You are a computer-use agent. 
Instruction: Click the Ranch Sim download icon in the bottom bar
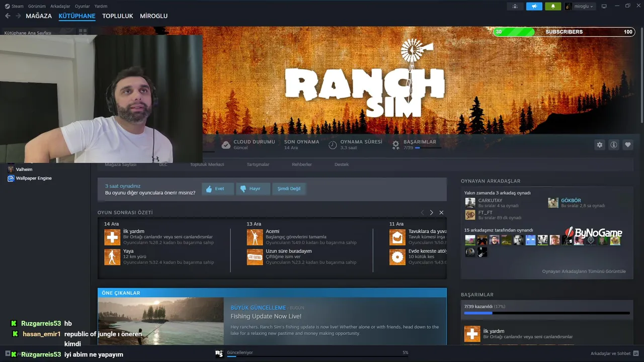(219, 353)
